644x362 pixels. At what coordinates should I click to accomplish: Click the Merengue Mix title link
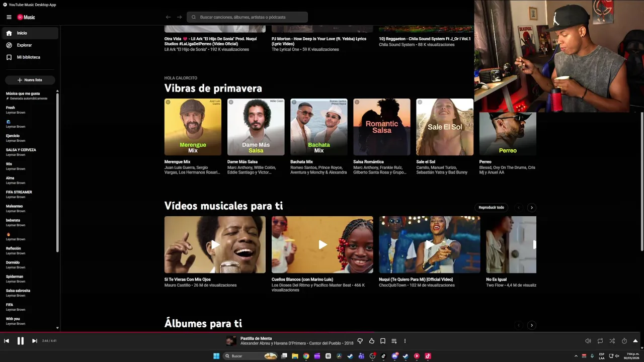[x=177, y=162]
